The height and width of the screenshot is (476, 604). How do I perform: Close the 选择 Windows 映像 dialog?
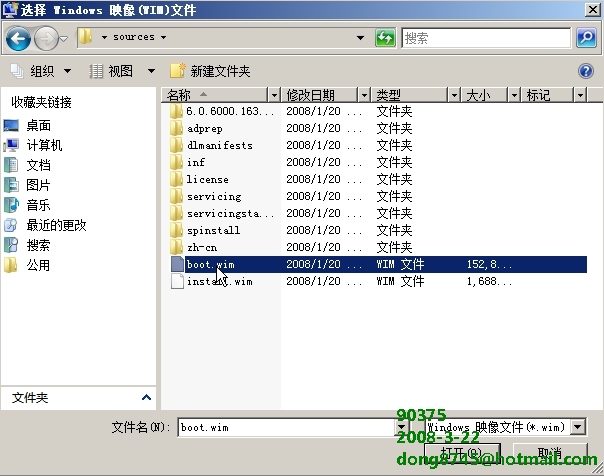coord(592,10)
